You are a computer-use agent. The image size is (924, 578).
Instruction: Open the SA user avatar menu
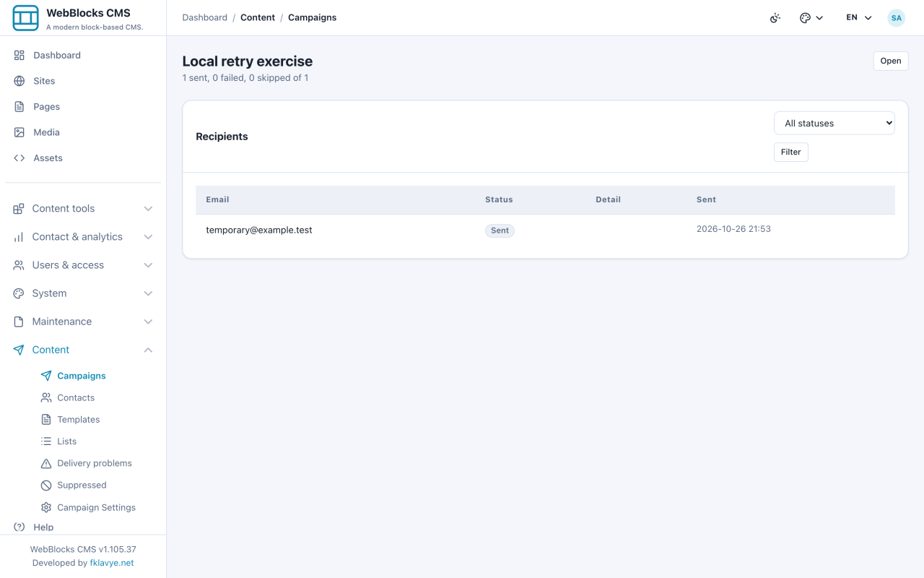(x=897, y=18)
